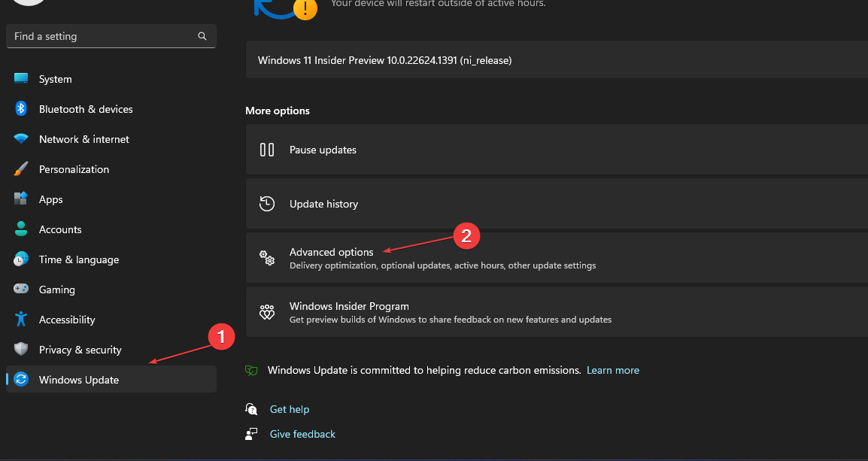Open Advanced options
868x461 pixels.
(331, 252)
